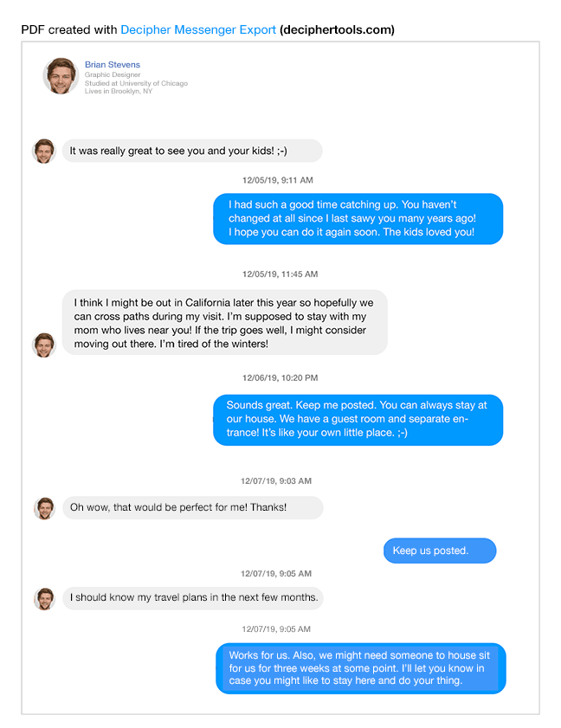
Task: Select the 'I had such a good time' bubble
Action: [x=358, y=219]
